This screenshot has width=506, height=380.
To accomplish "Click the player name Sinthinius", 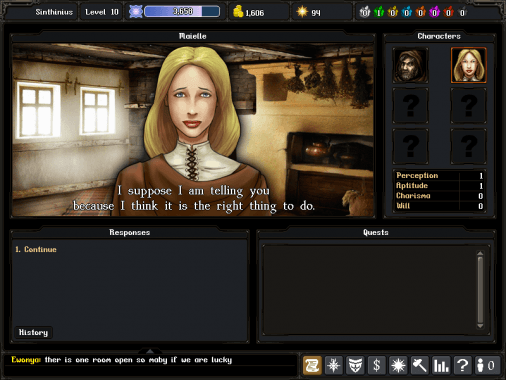I will [54, 12].
